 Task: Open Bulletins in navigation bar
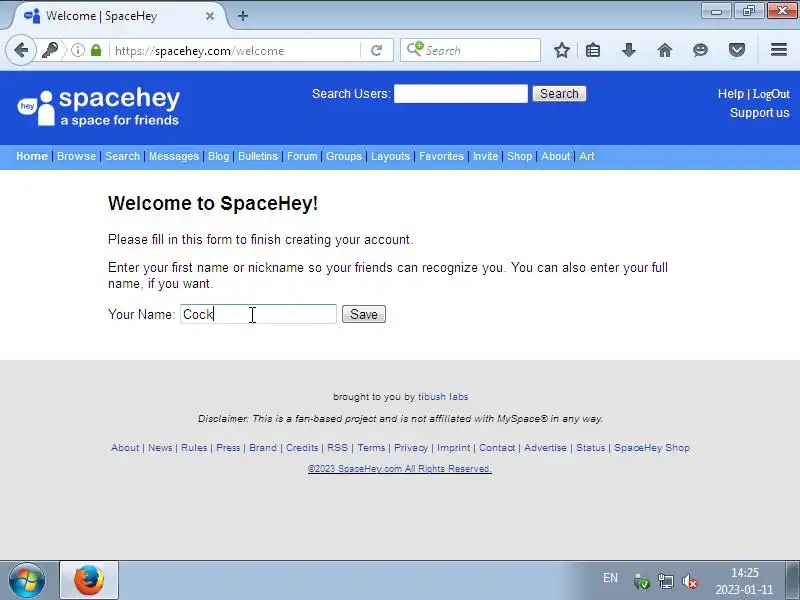258,156
